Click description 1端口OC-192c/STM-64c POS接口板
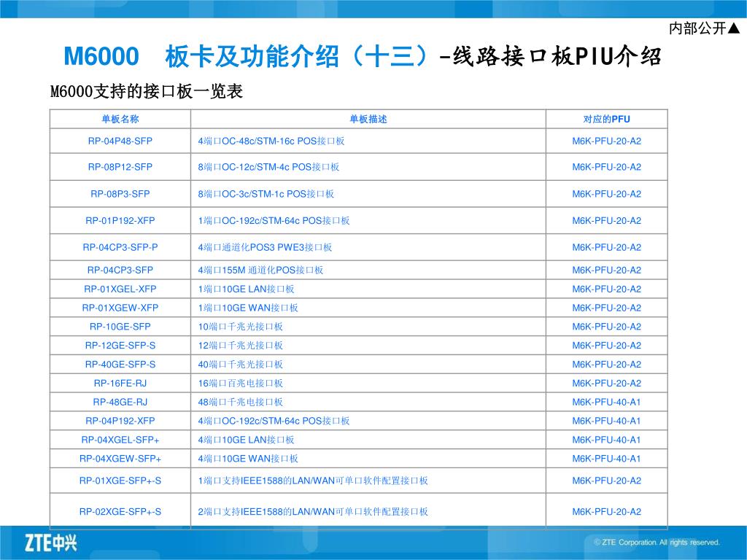This screenshot has height=560, width=747. [x=274, y=220]
